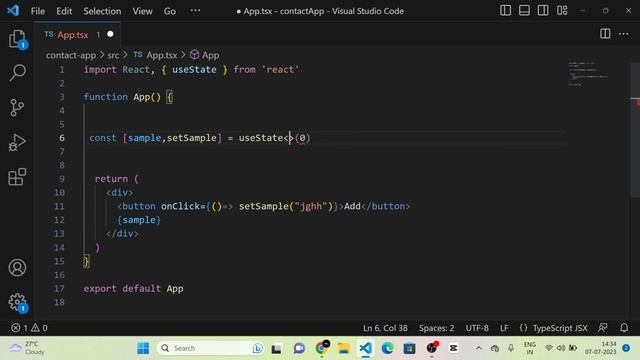640x360 pixels.
Task: Click contact-app in the breadcrumb
Action: click(71, 55)
